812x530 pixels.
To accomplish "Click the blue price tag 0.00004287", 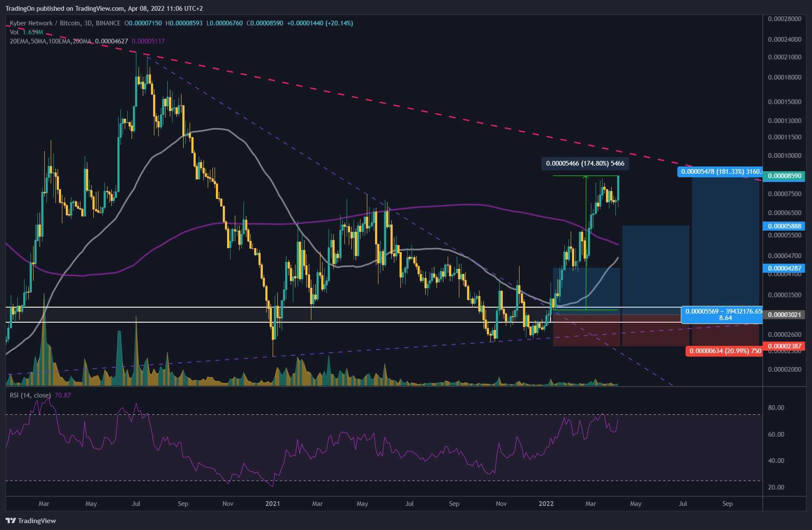I will coord(784,268).
